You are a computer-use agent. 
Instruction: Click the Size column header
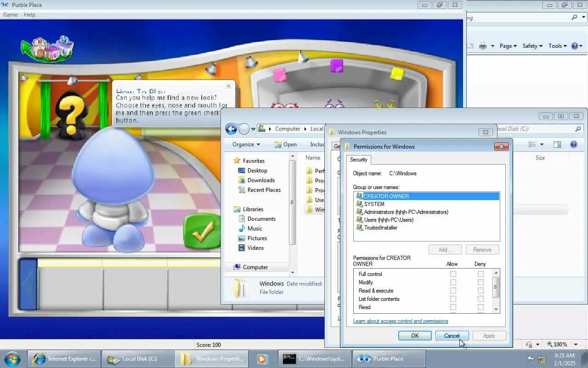[x=540, y=157]
